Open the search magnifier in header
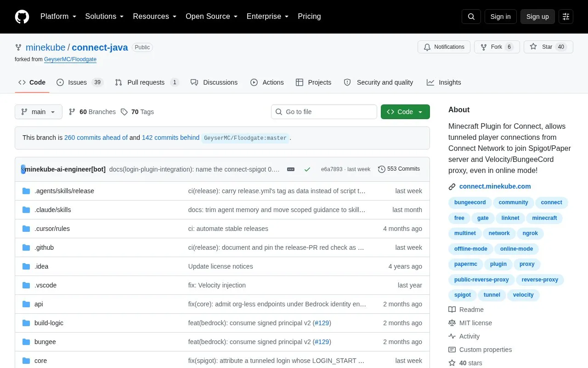Image resolution: width=588 pixels, height=368 pixels. [471, 17]
